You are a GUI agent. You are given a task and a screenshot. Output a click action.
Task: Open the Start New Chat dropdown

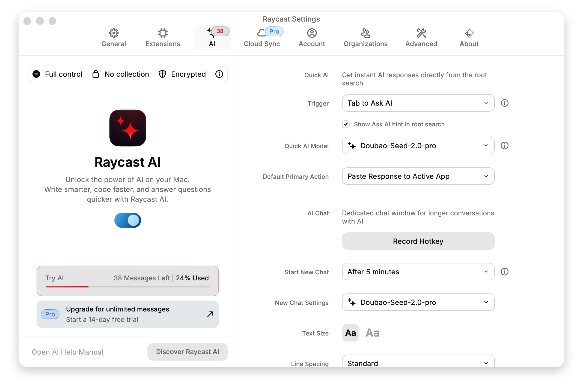(418, 272)
